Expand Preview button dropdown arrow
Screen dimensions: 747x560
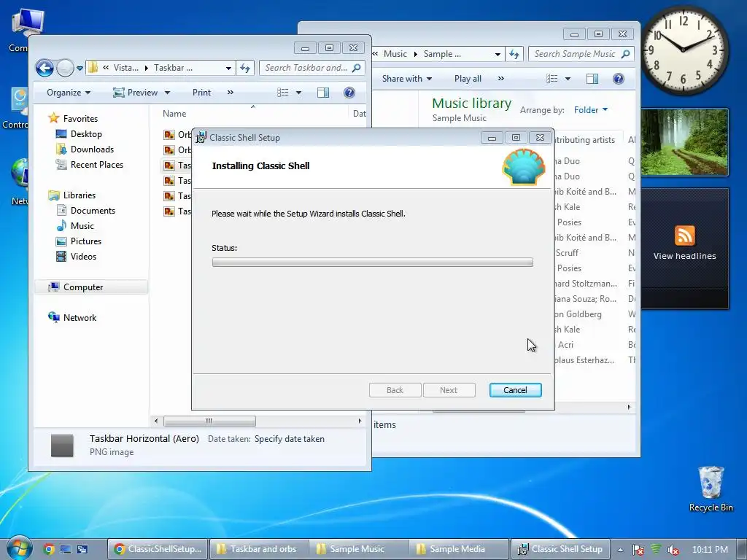[x=167, y=93]
